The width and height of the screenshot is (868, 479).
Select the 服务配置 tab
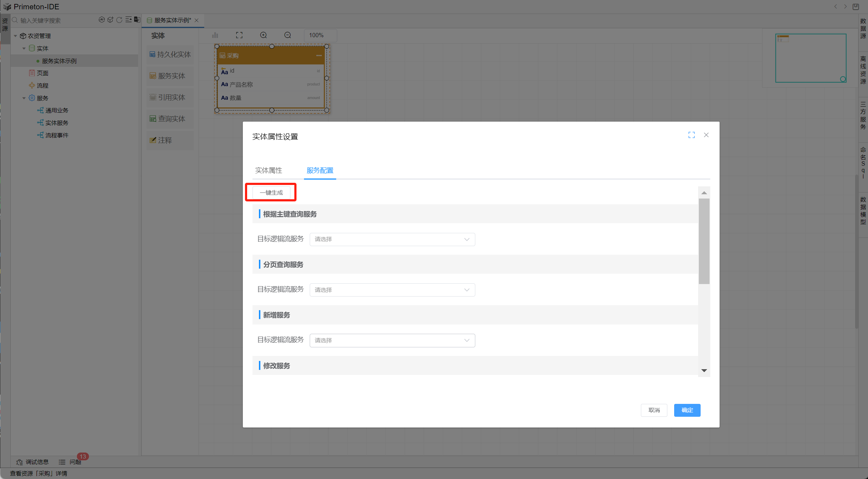tap(320, 171)
